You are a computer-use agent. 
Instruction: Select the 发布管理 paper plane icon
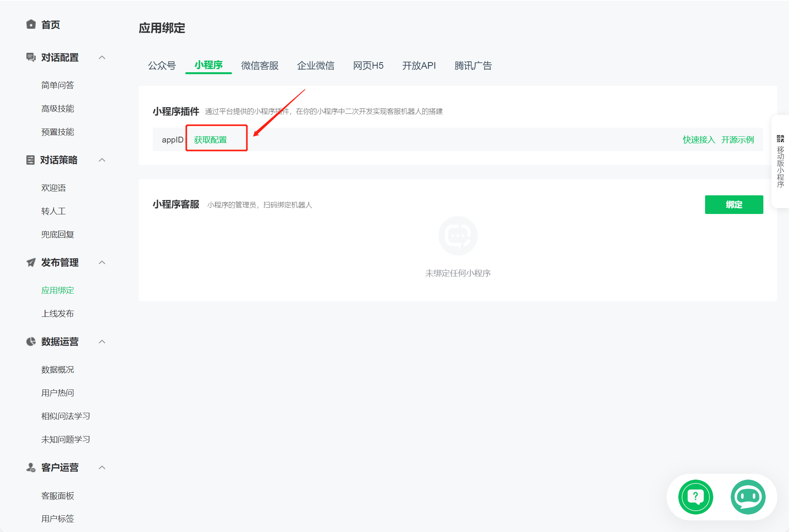(x=30, y=263)
